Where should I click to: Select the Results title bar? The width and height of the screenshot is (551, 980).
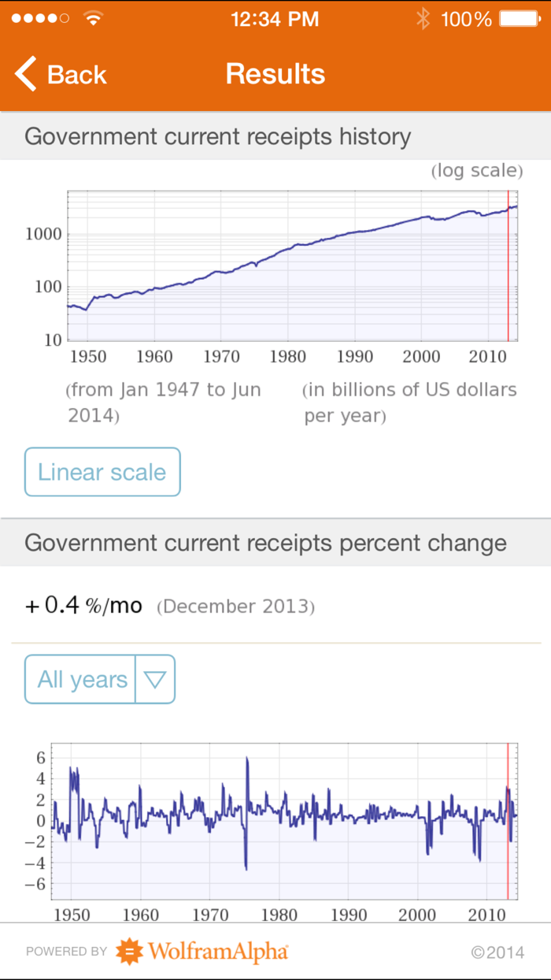tap(275, 73)
